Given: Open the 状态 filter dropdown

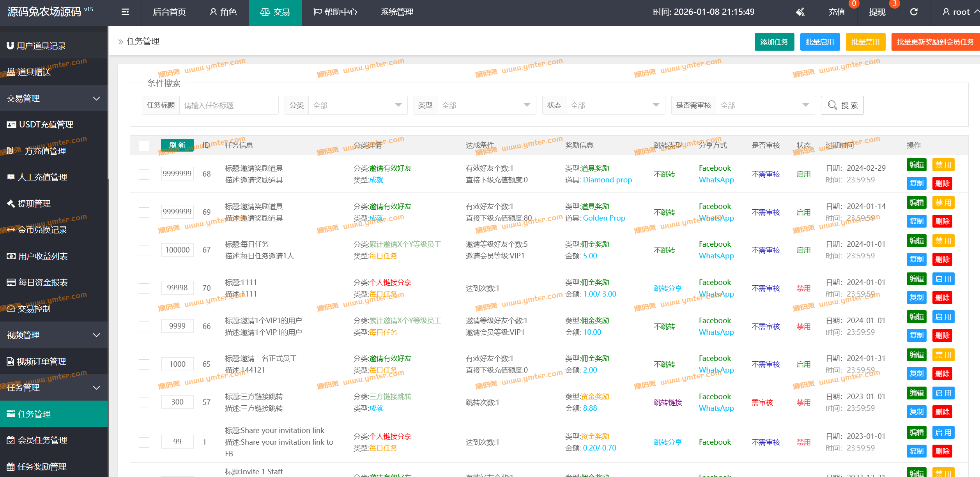Looking at the screenshot, I should coord(615,105).
